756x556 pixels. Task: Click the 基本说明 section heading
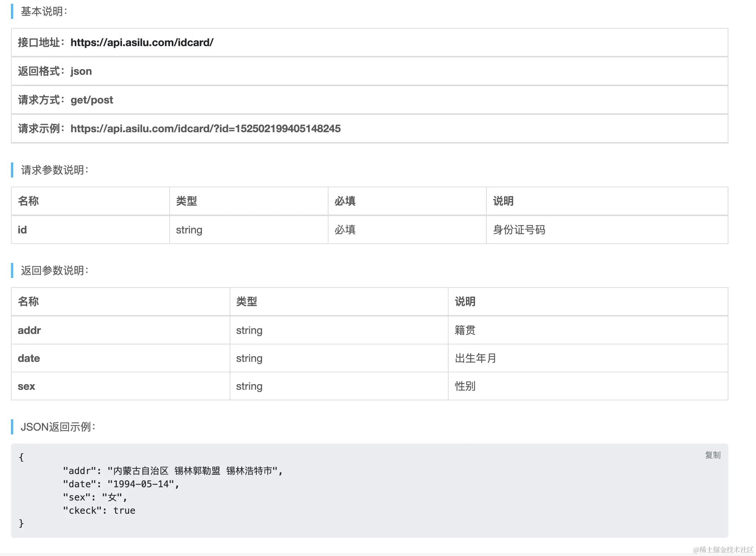click(44, 12)
